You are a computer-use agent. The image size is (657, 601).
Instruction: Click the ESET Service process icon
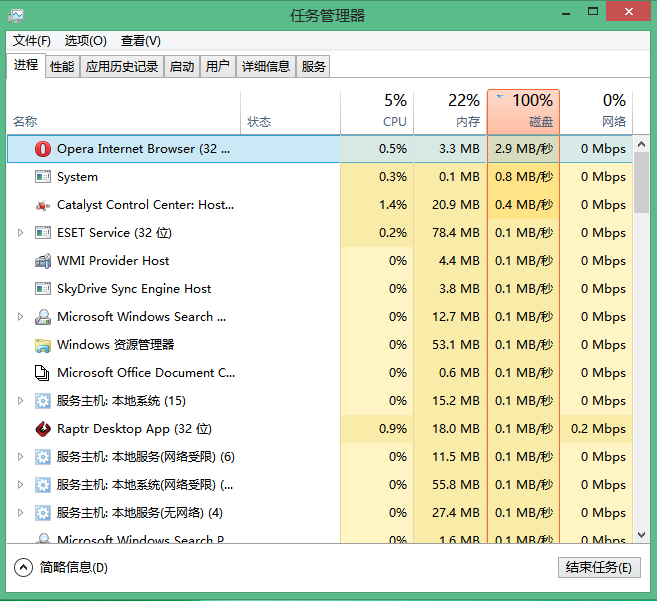tap(43, 233)
